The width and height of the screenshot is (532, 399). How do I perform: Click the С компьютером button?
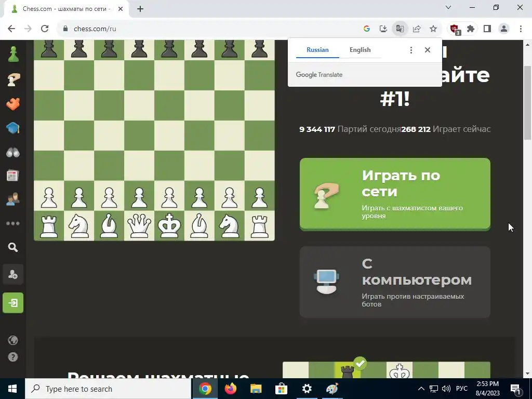point(395,282)
